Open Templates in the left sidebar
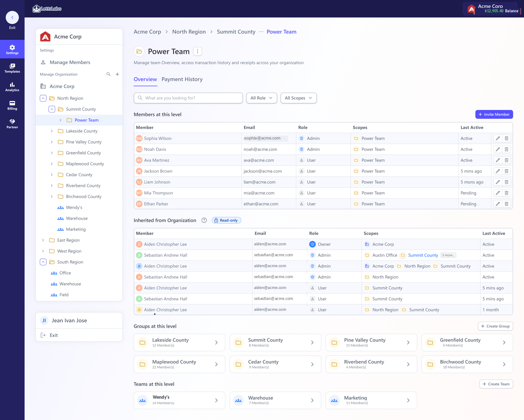The image size is (524, 420). (x=12, y=68)
